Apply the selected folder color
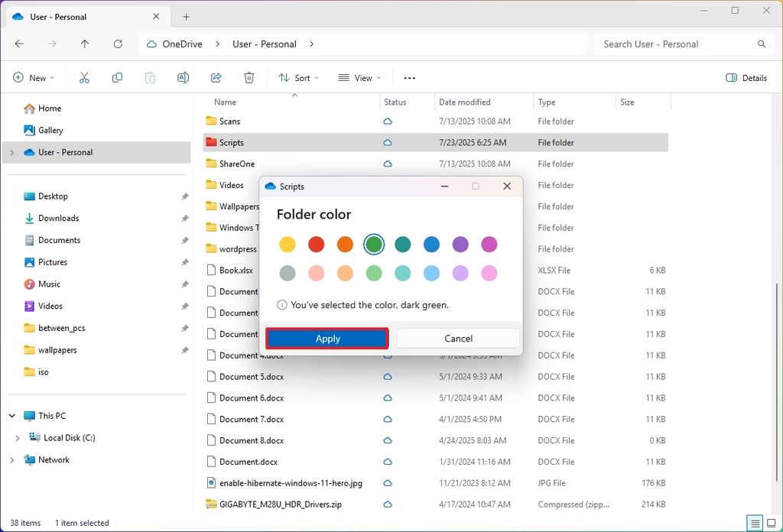Viewport: 783px width, 532px height. pyautogui.click(x=327, y=338)
